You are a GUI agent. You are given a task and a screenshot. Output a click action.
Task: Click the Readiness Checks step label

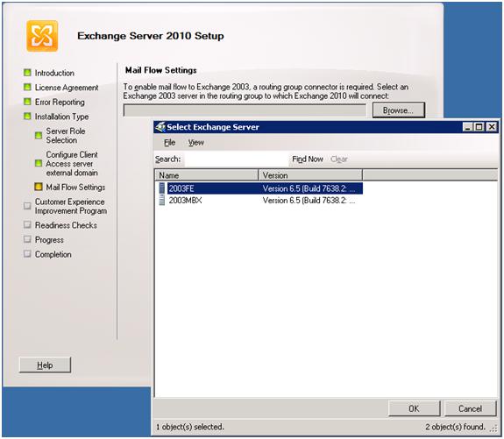coord(66,225)
